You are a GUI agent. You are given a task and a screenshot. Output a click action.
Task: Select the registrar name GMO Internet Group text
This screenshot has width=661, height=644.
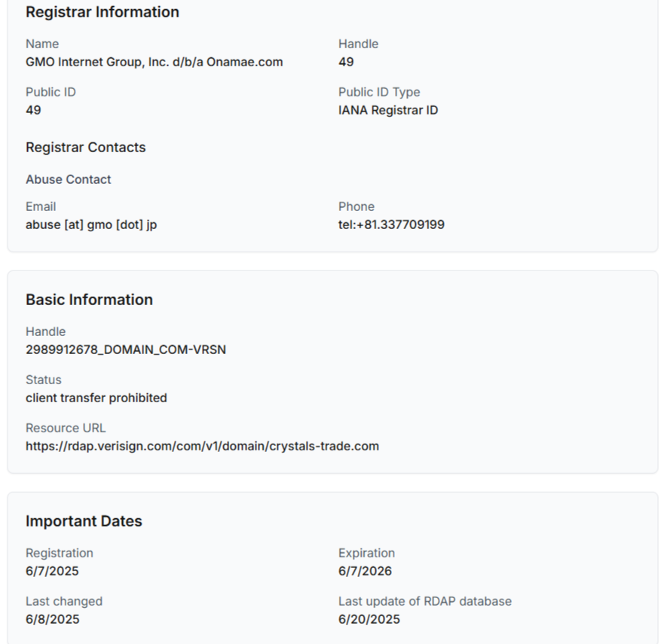(x=155, y=62)
